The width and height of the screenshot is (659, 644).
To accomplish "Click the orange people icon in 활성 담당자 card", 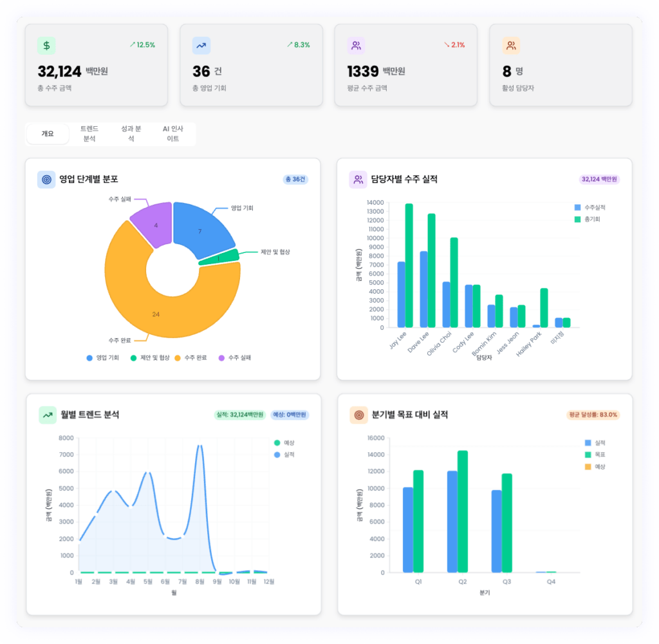I will point(511,46).
